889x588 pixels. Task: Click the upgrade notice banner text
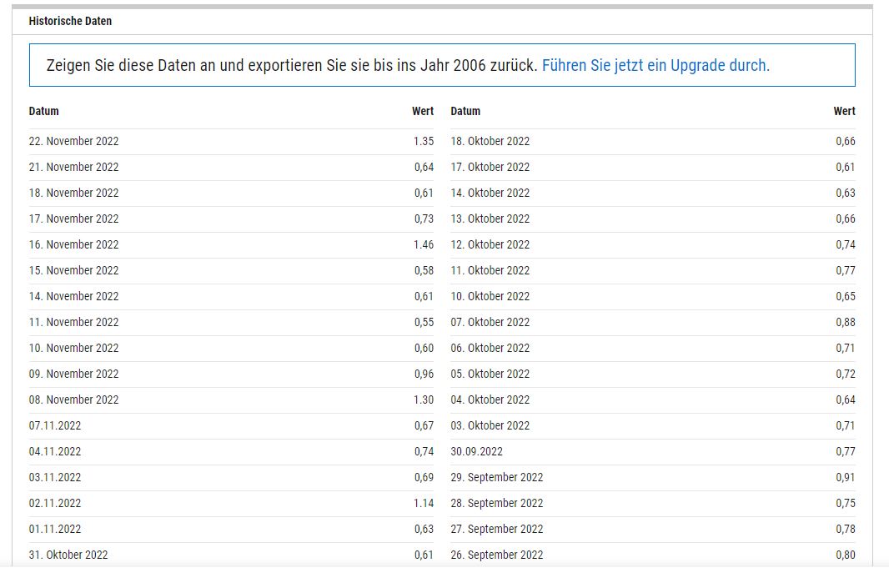click(x=292, y=65)
